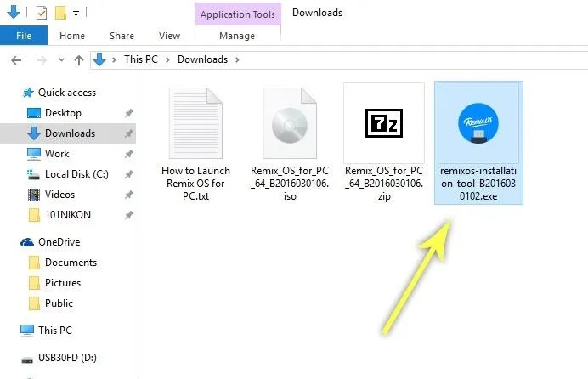The height and width of the screenshot is (379, 588).
Task: Open USB30FD (D:) drive in navigation pane
Action: point(67,357)
